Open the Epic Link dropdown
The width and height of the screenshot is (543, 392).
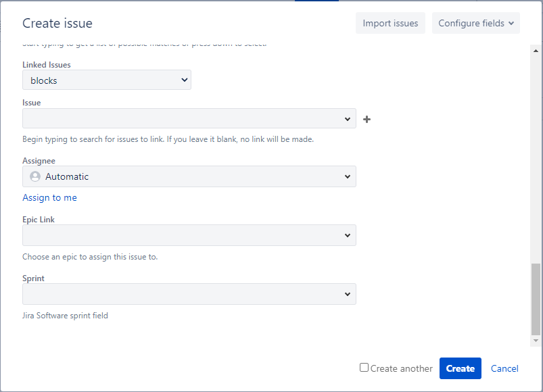(189, 235)
